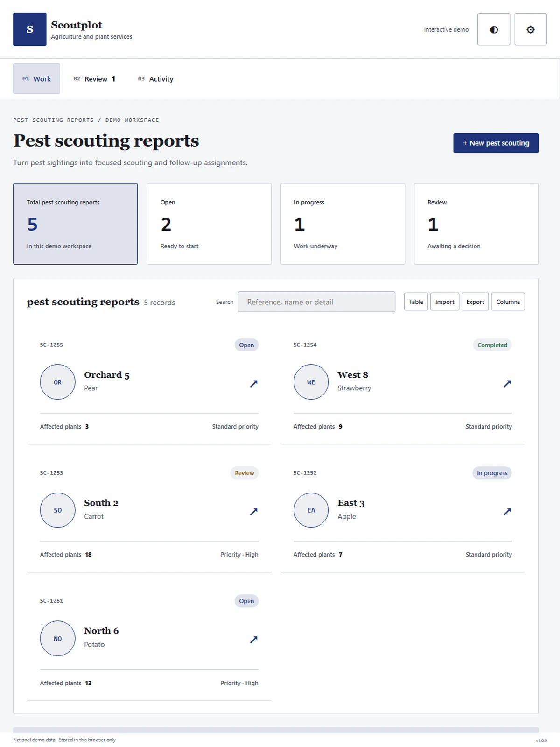Click the Carrot crop label

pos(94,516)
